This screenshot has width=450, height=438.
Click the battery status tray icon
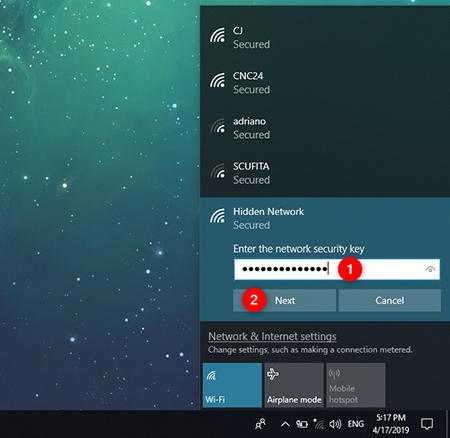click(302, 424)
